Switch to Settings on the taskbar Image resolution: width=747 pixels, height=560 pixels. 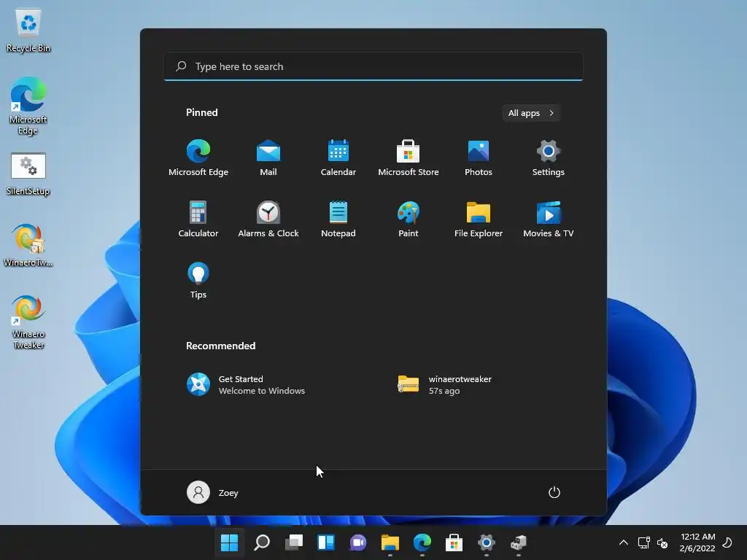(x=487, y=542)
